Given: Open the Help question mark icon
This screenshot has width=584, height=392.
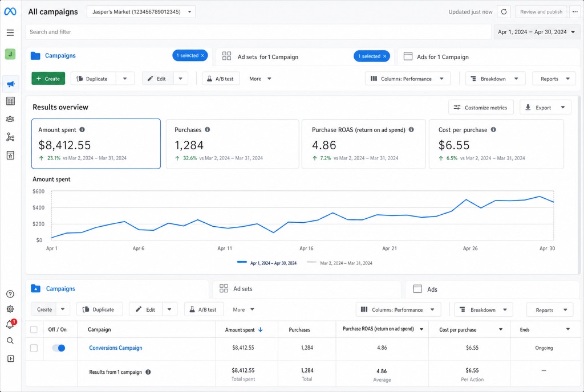Looking at the screenshot, I should click(x=10, y=294).
